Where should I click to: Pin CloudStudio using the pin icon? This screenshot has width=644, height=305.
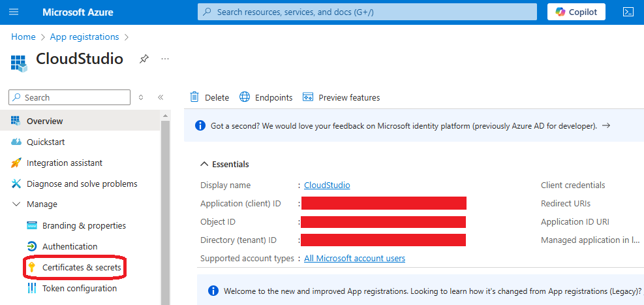(x=144, y=59)
